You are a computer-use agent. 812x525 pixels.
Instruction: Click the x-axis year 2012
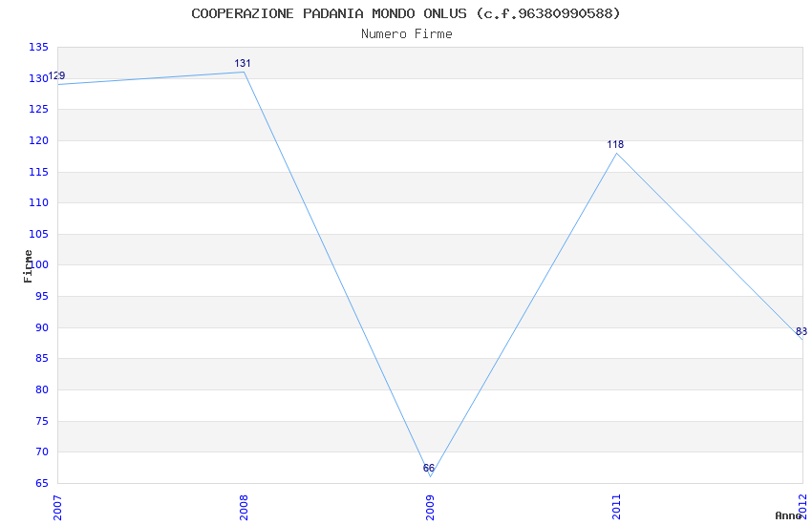[802, 506]
